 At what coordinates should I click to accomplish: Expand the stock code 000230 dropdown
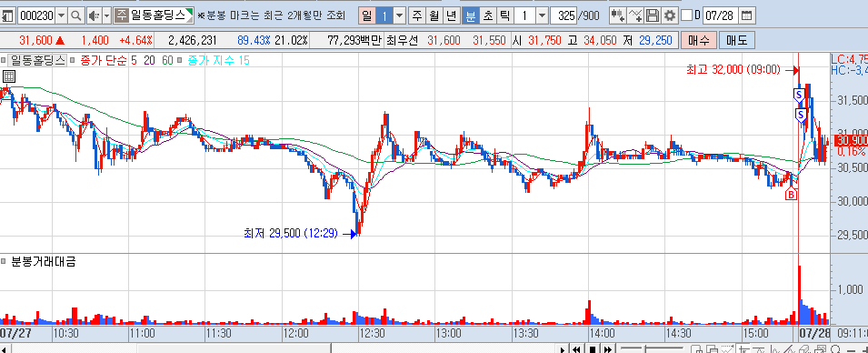[61, 15]
